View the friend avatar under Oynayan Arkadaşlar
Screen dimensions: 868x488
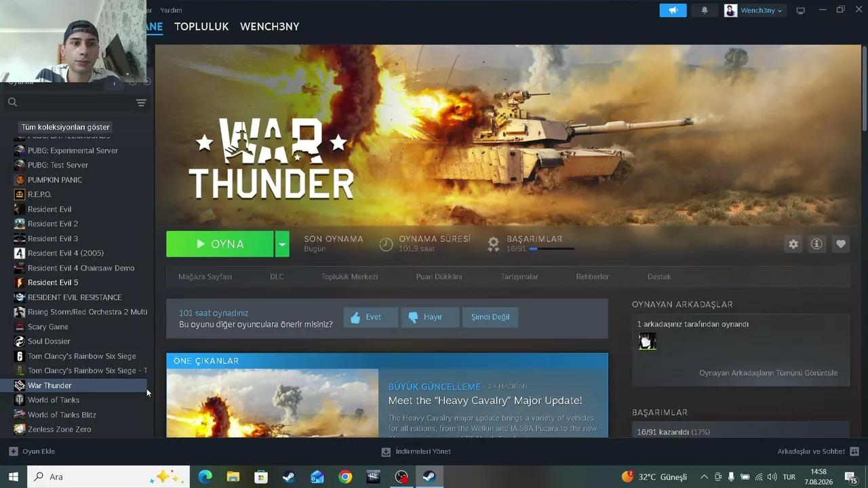(648, 341)
